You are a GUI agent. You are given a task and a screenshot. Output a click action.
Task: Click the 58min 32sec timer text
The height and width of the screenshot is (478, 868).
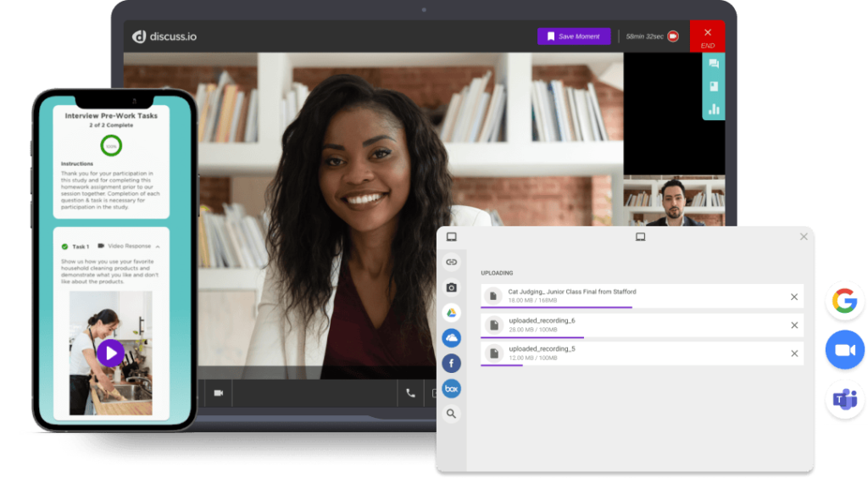tap(644, 36)
